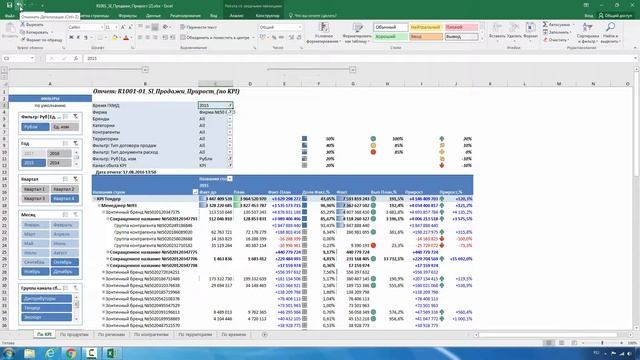
Task: Pick the red font color button
Action: 126,38
